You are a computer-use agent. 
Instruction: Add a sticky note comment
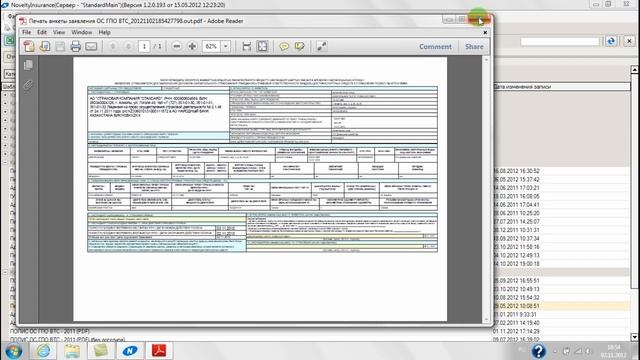point(284,47)
